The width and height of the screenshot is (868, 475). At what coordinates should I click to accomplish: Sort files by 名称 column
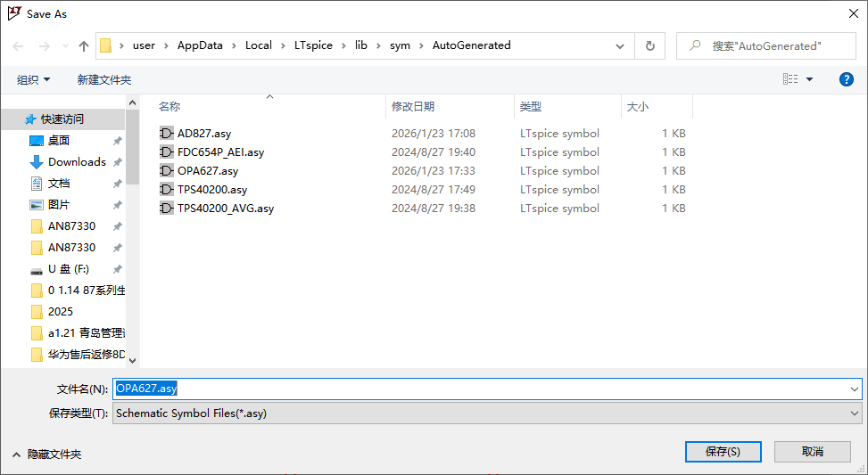[169, 107]
